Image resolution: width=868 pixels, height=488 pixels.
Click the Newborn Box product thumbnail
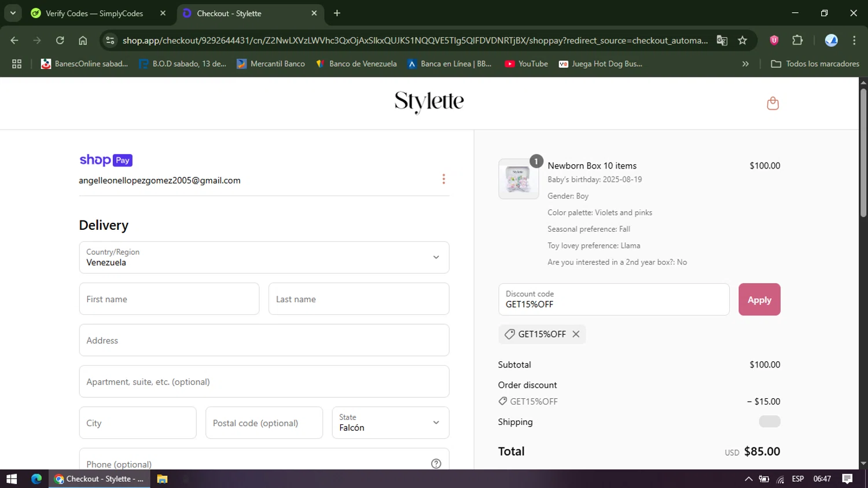(518, 179)
